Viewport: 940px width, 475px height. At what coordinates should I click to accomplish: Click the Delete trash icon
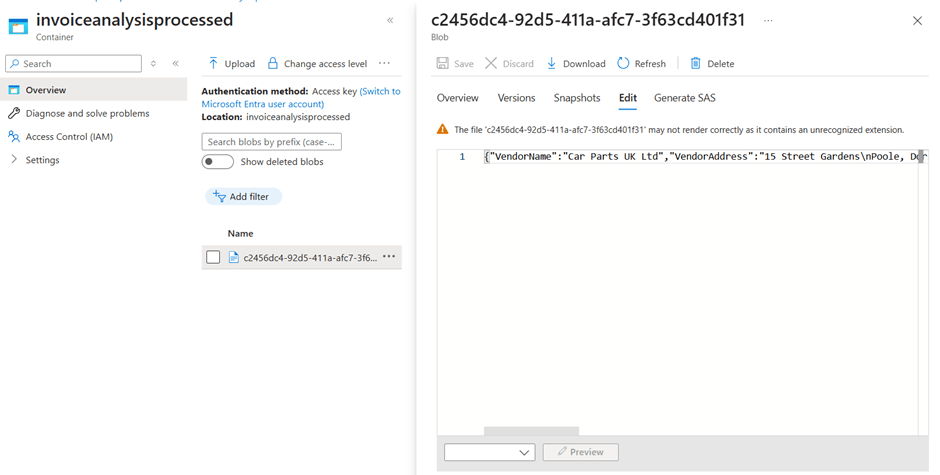[696, 63]
